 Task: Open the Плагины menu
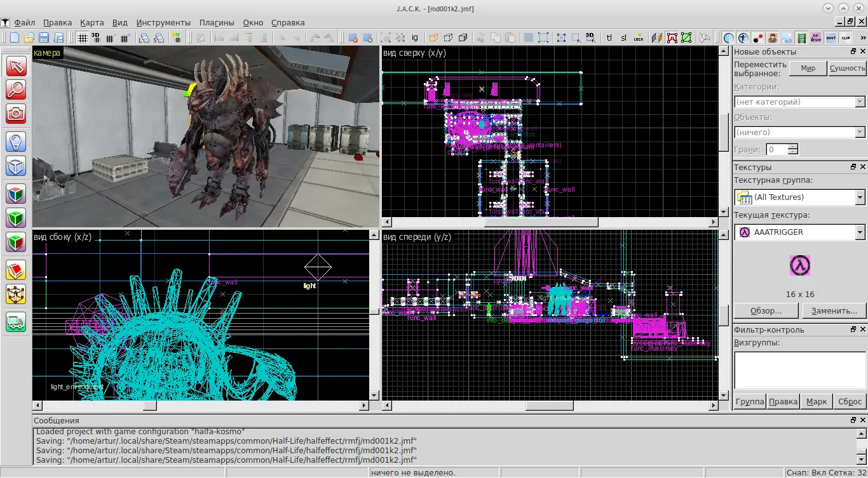(217, 22)
